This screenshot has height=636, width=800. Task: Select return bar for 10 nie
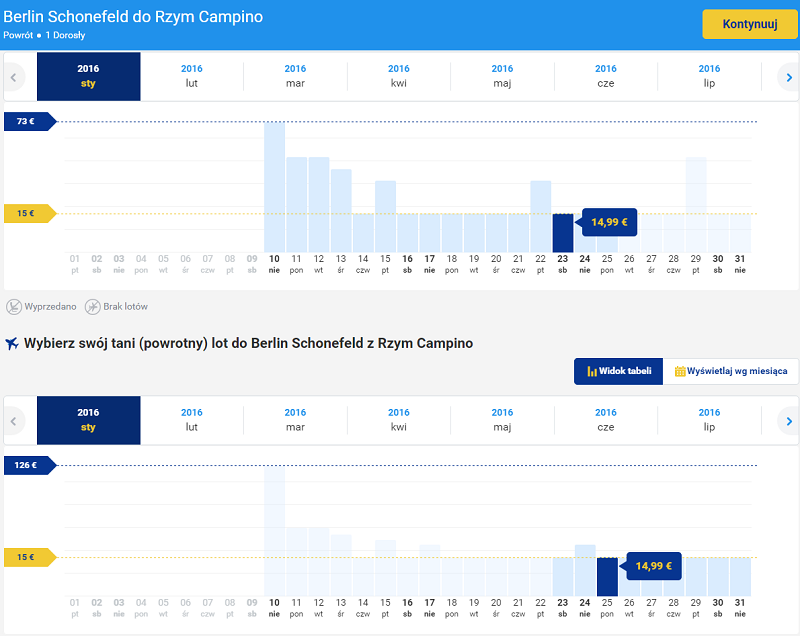pyautogui.click(x=274, y=531)
